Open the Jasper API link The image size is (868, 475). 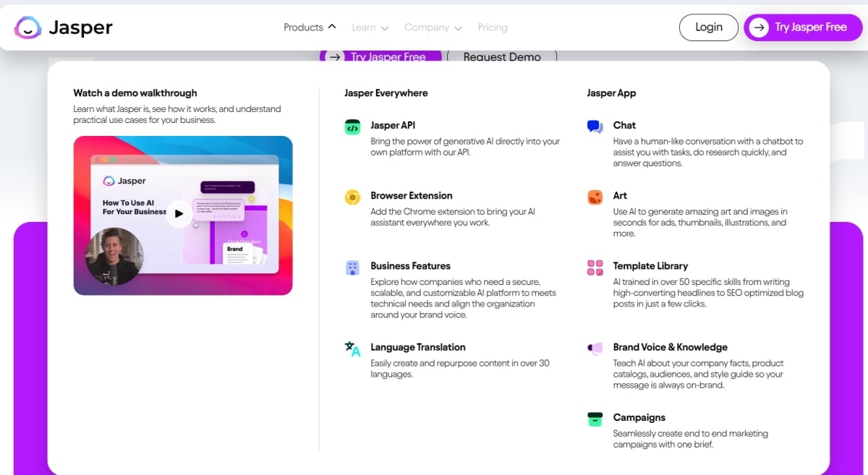[393, 125]
